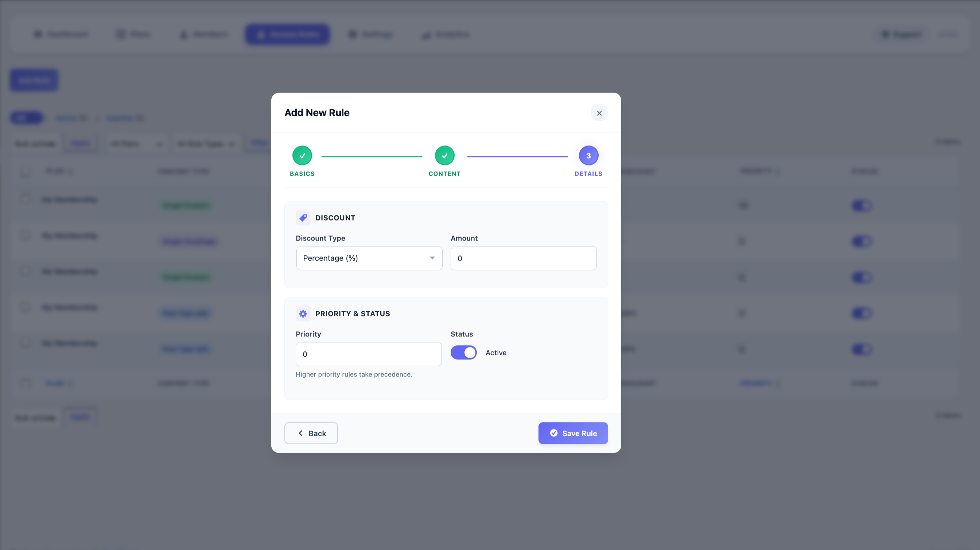Click the "Amount" field label
980x550 pixels.
[464, 238]
